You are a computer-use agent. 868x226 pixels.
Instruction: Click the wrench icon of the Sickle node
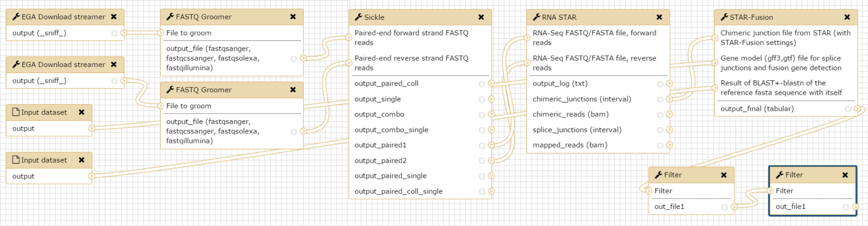(x=358, y=17)
